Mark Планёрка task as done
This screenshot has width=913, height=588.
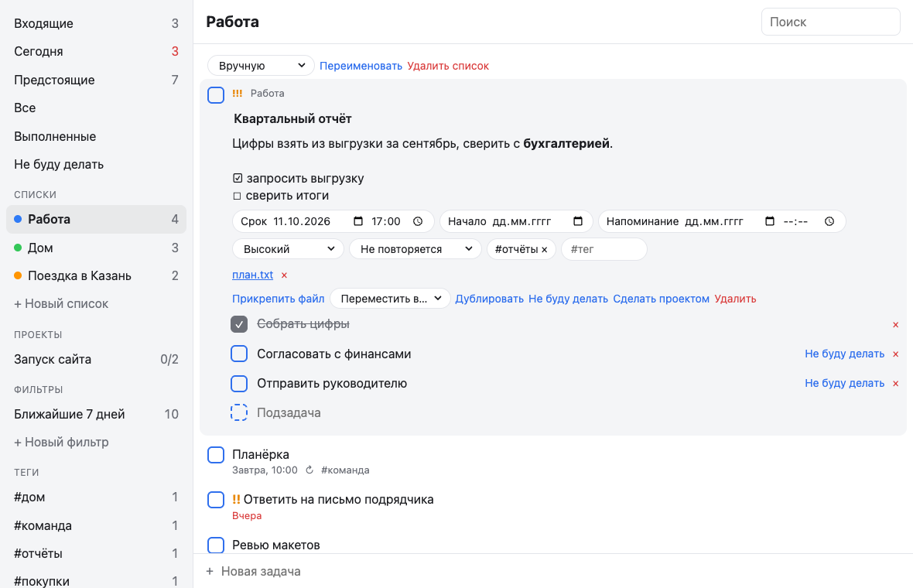click(x=216, y=455)
